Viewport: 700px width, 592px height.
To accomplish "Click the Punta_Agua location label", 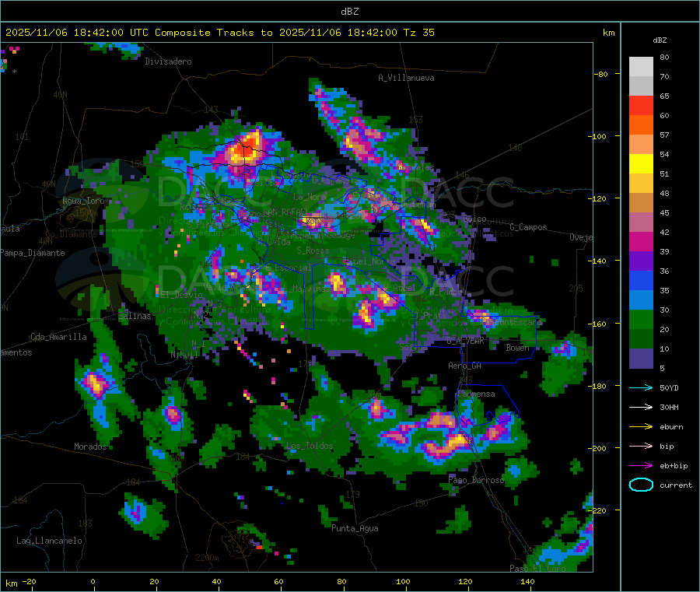I will [x=355, y=529].
